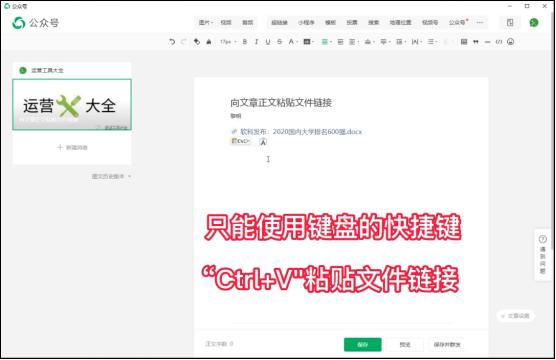The width and height of the screenshot is (556, 360).
Task: Select the 视频 insert menu item
Action: pos(226,22)
